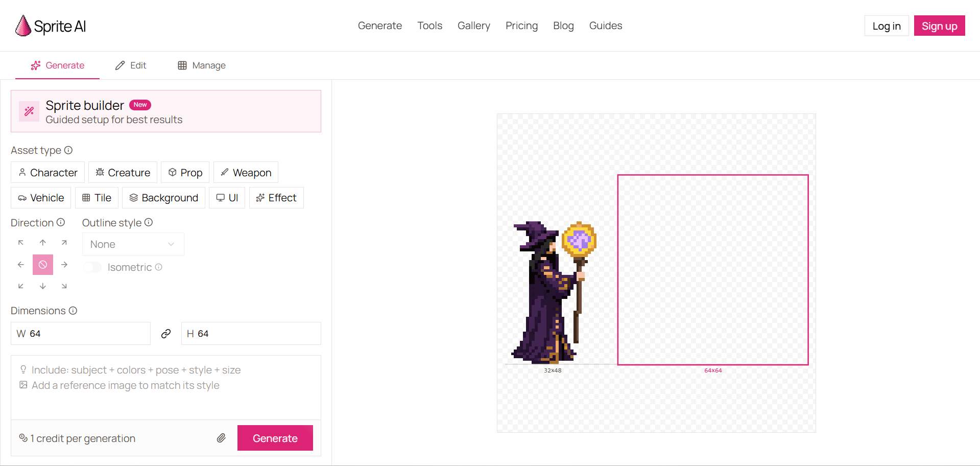Screen dimensions: 980x466
Task: Select the up-right diagonal direction arrow
Action: click(x=64, y=243)
